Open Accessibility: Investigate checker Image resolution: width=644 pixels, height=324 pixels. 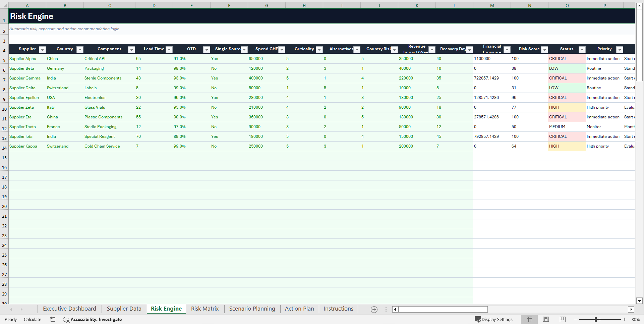(x=93, y=319)
